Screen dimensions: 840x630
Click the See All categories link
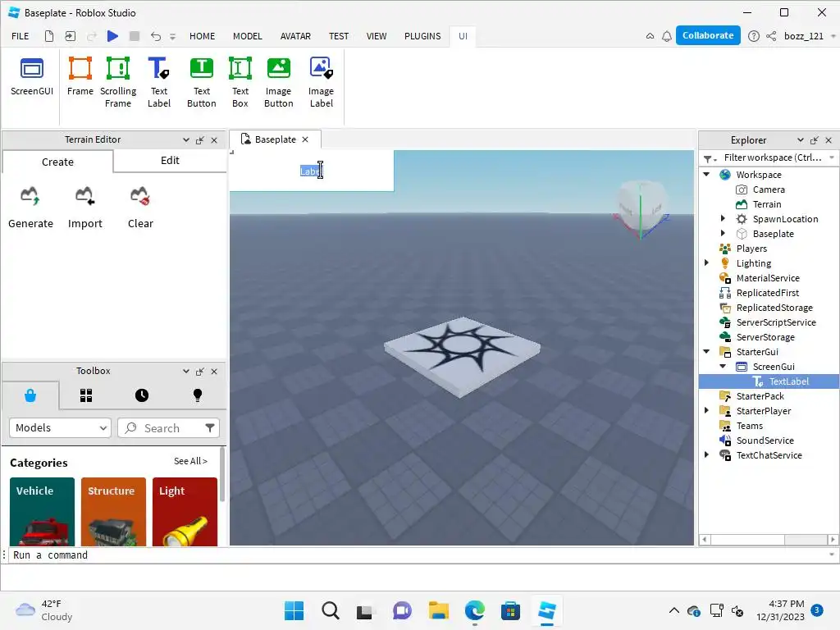point(190,461)
